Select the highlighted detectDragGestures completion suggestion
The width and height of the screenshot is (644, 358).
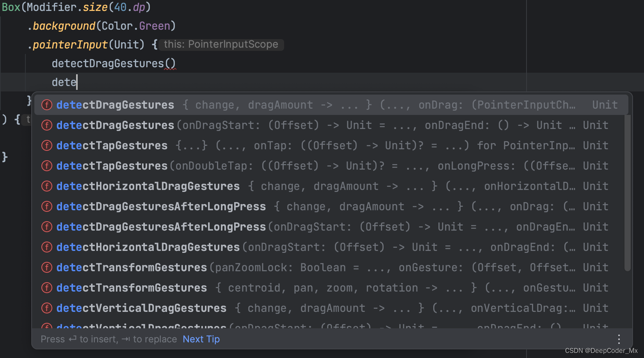tap(115, 105)
